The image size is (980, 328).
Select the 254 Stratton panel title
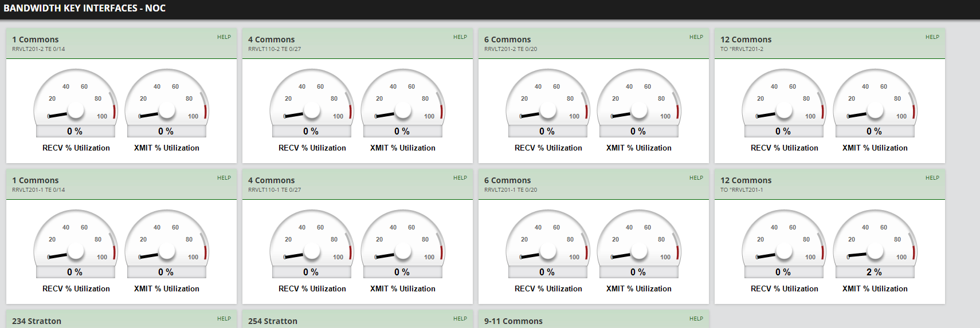pyautogui.click(x=273, y=321)
